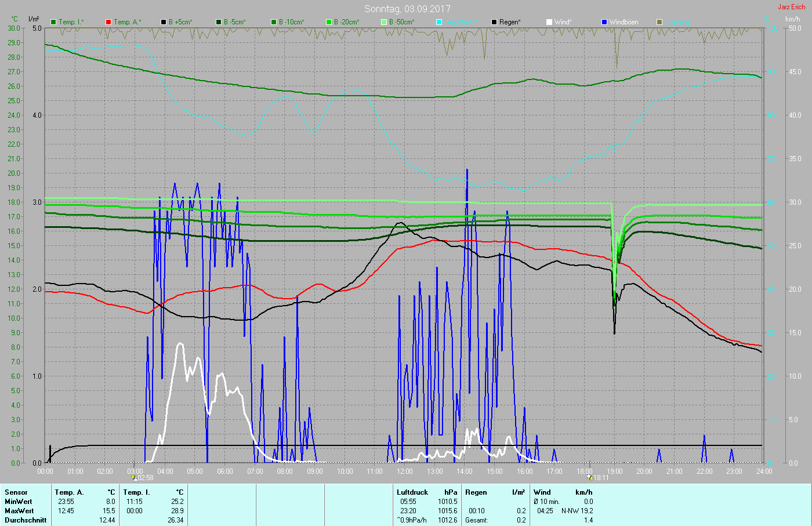Click the 12:00 mark on time axis

click(405, 471)
